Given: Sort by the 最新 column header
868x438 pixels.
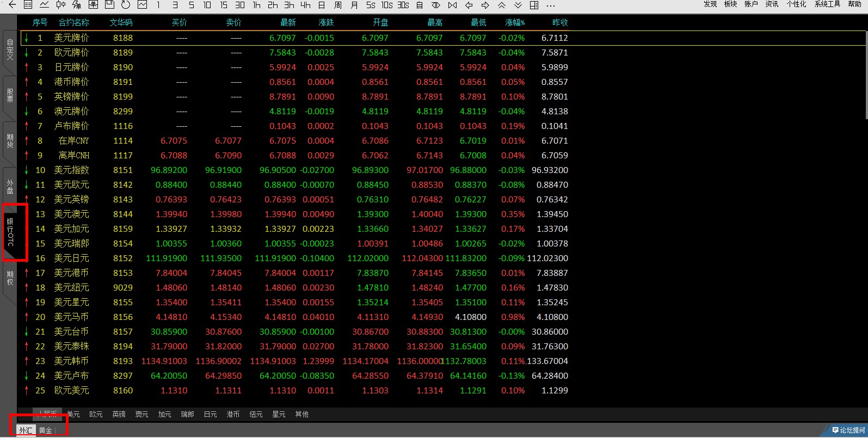Looking at the screenshot, I should 288,23.
